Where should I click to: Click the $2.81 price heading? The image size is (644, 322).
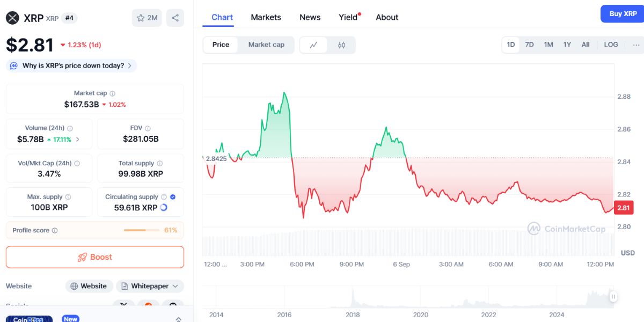(30, 45)
